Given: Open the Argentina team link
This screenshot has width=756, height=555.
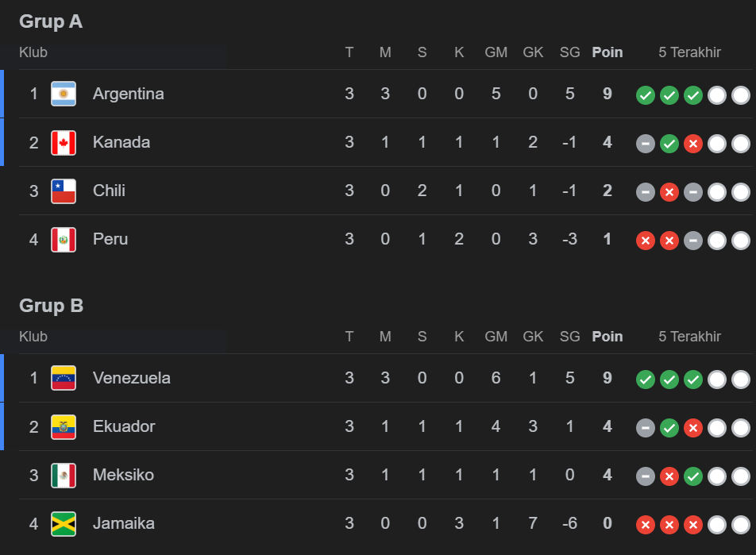Looking at the screenshot, I should click(128, 94).
